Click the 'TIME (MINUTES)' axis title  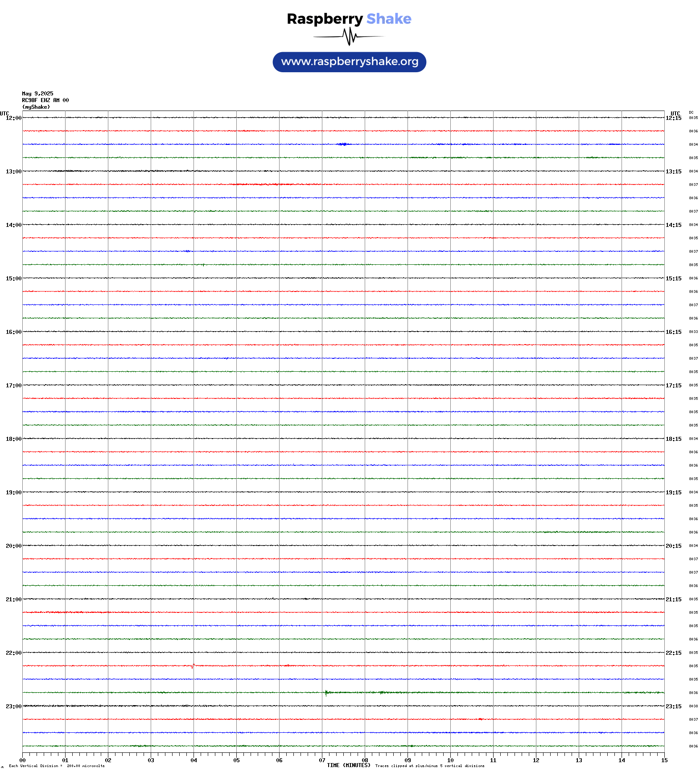pos(349,765)
